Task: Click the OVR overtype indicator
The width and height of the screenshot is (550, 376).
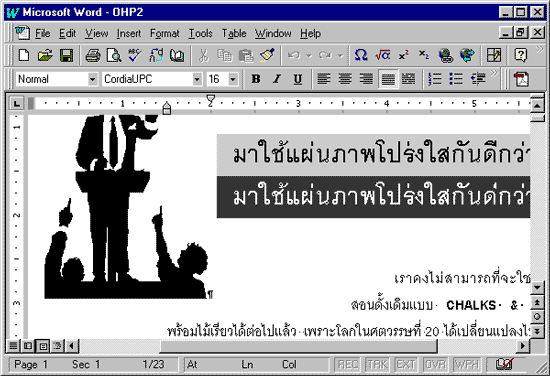Action: (435, 364)
